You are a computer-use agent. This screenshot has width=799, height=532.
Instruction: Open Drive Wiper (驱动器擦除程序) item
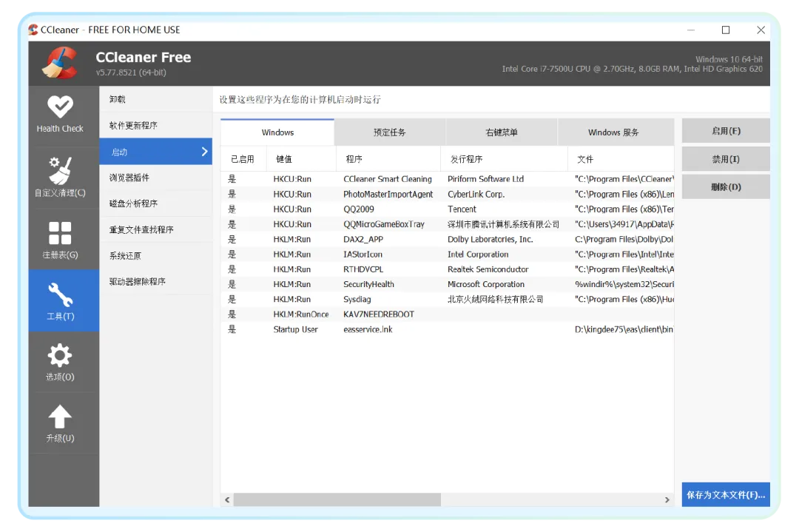click(156, 281)
